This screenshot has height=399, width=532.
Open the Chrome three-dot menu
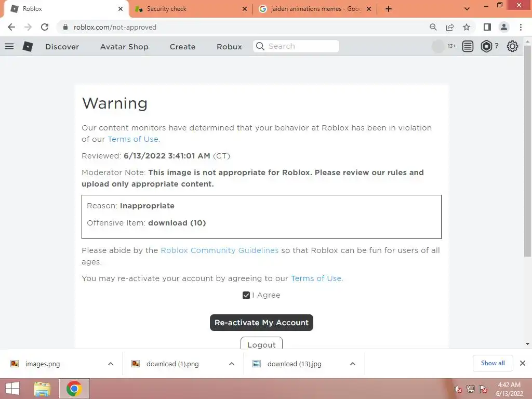pyautogui.click(x=521, y=27)
